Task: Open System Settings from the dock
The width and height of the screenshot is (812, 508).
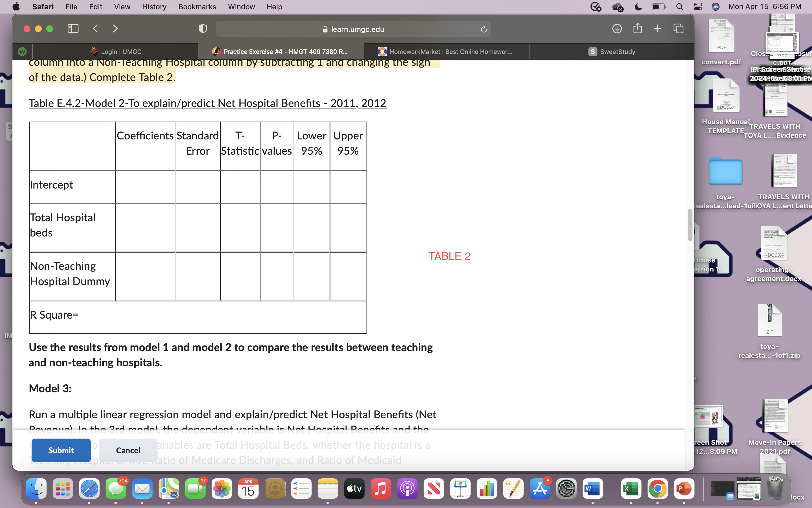Action: pyautogui.click(x=566, y=489)
